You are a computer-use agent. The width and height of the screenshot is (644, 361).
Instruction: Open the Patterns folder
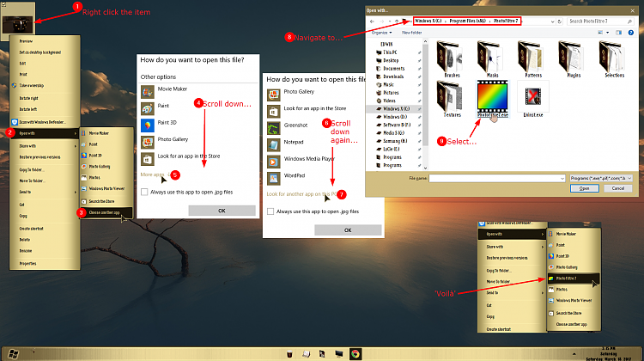pyautogui.click(x=532, y=57)
